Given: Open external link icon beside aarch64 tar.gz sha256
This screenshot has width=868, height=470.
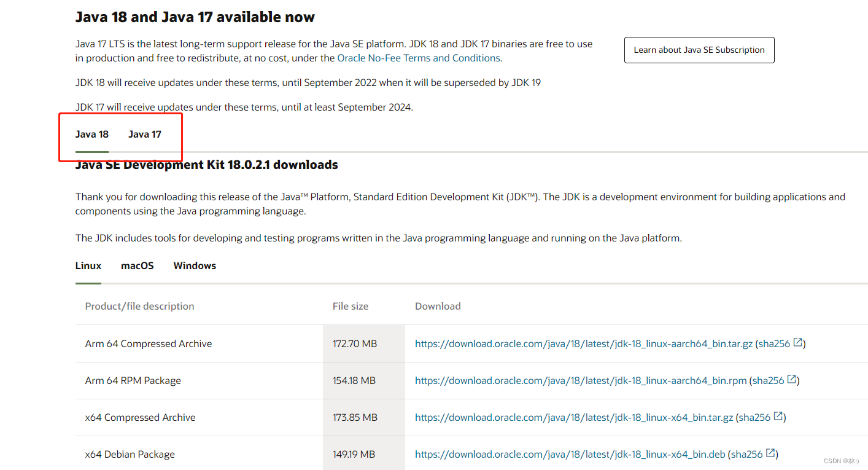Looking at the screenshot, I should click(798, 343).
